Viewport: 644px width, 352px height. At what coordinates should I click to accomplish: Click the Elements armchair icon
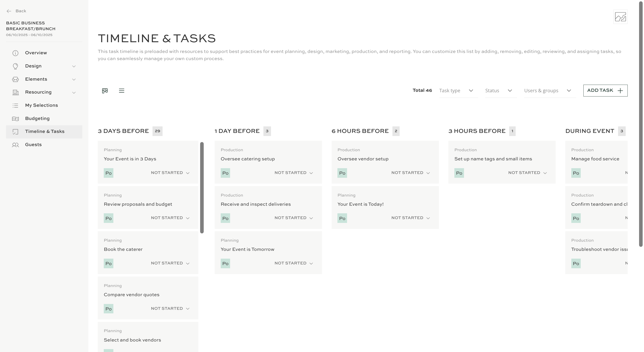[x=15, y=79]
